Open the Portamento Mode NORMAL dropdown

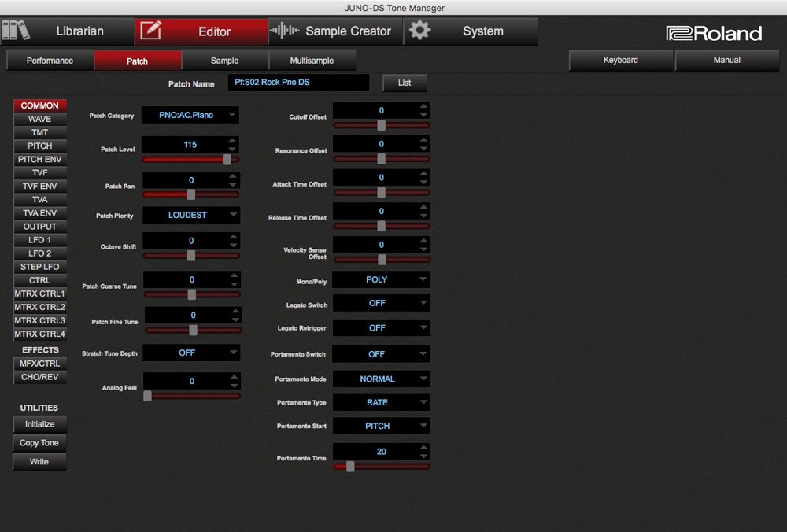point(382,379)
